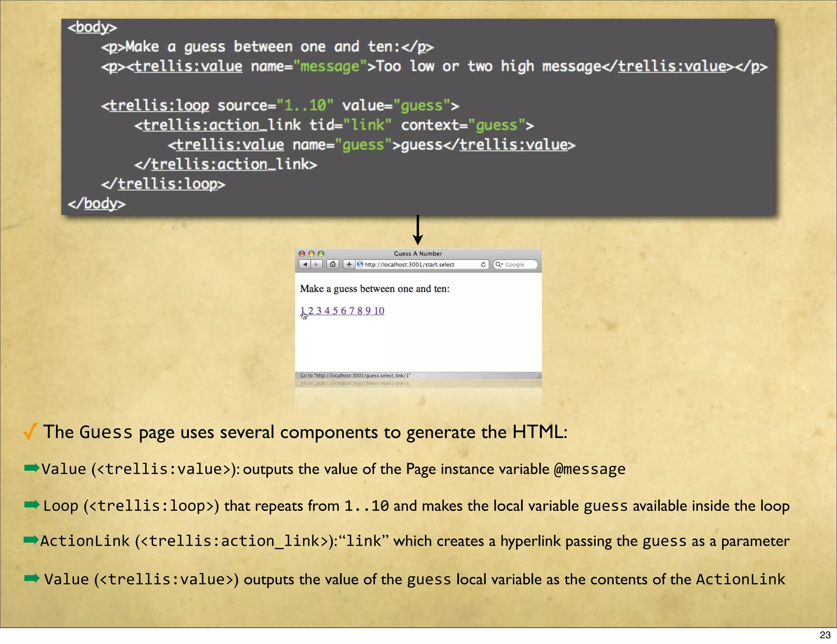Follow the guess link "5"

[x=335, y=311]
